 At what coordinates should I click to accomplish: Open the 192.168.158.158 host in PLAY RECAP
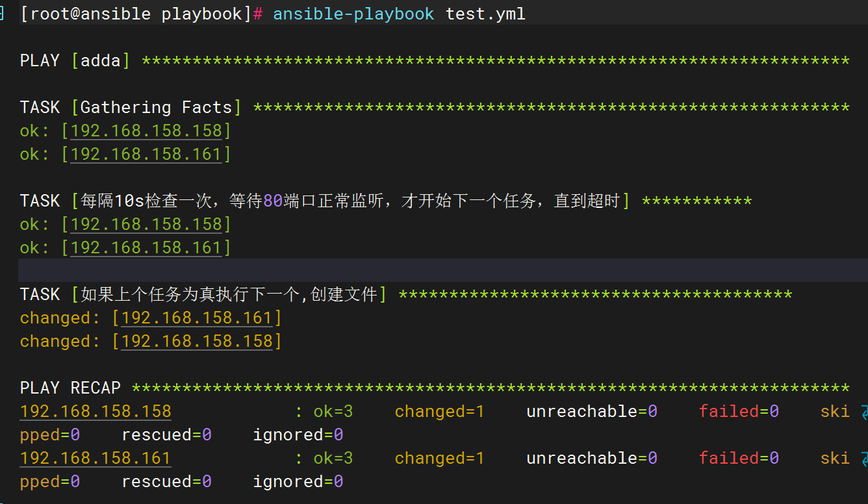[96, 412]
